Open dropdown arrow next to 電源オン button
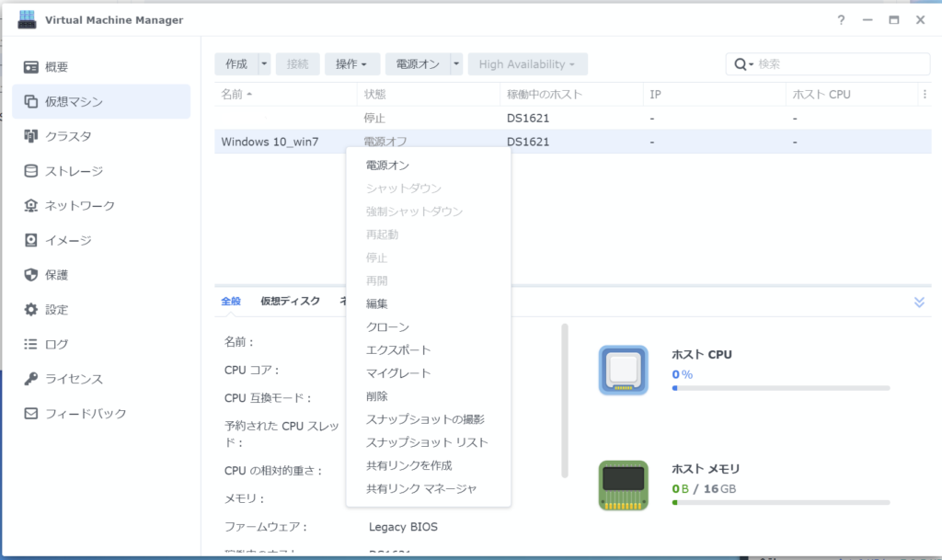Screen dimensions: 942x560 click(456, 64)
